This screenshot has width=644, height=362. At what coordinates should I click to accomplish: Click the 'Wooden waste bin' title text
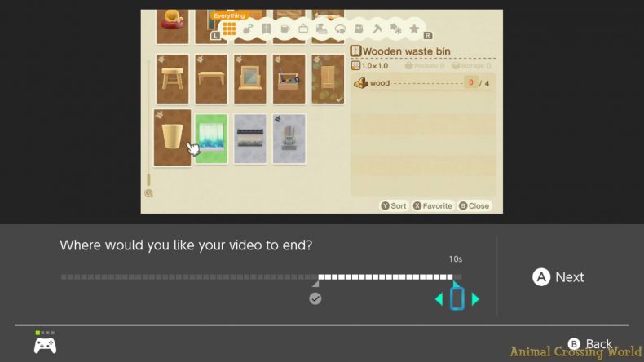(407, 51)
